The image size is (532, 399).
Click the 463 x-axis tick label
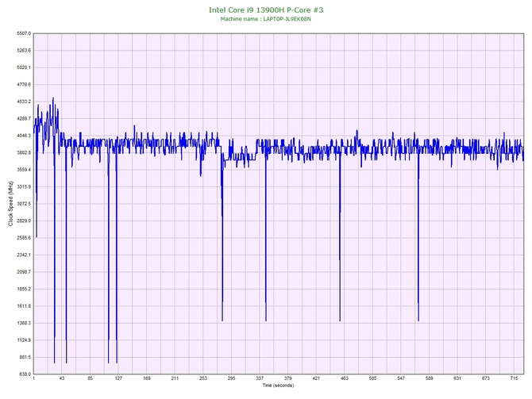pos(345,378)
